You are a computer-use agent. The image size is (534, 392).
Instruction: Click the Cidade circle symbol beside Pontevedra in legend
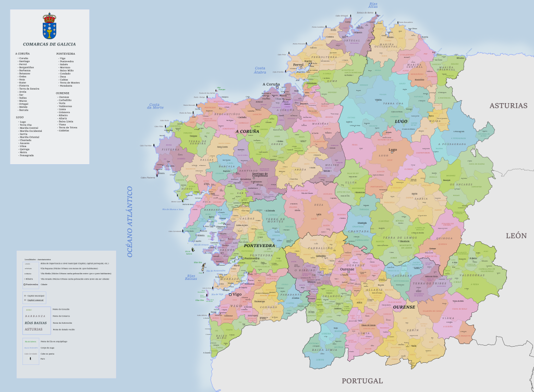tap(24, 285)
